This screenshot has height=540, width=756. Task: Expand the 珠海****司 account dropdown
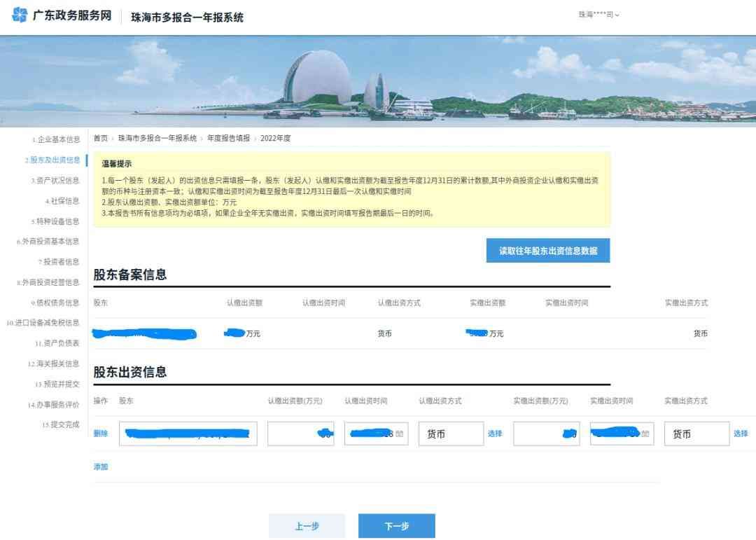(598, 15)
